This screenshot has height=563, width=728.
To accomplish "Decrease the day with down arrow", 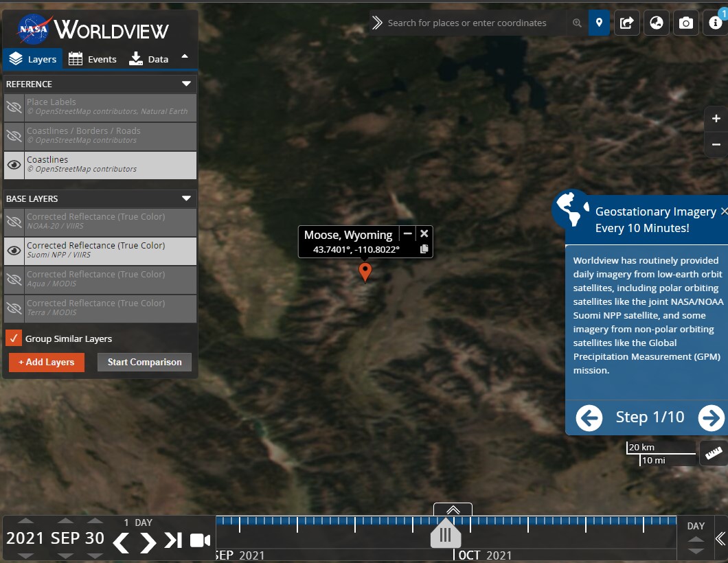I will [x=95, y=555].
